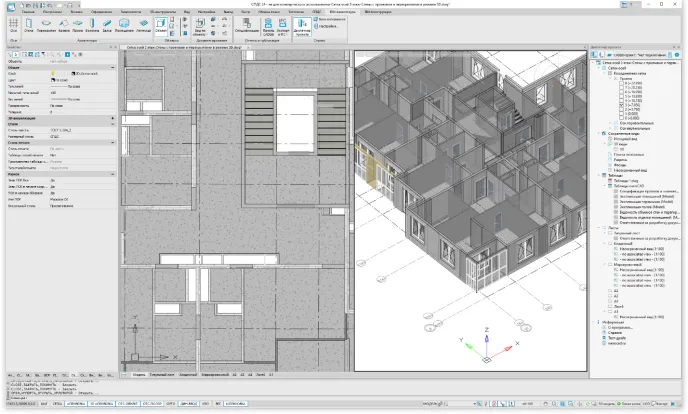Select the Стена (wall) tool in ribbon
Screen dimensions: 688x414
[x=28, y=24]
